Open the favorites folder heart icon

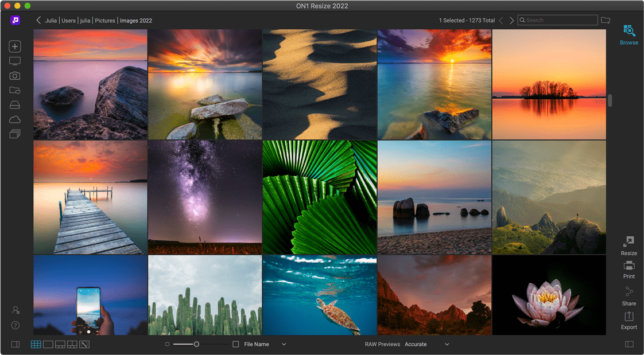15,90
